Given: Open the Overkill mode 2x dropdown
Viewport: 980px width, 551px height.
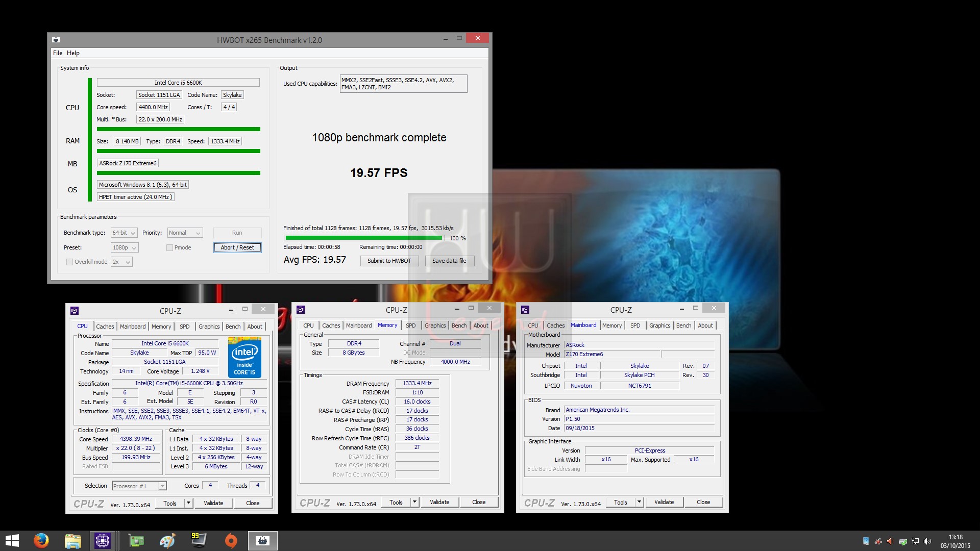Looking at the screenshot, I should click(x=121, y=262).
